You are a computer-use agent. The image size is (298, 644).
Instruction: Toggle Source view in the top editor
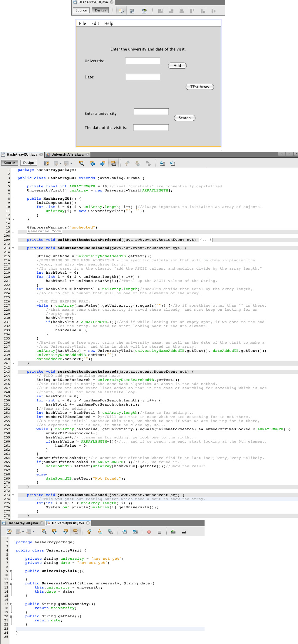tap(81, 10)
